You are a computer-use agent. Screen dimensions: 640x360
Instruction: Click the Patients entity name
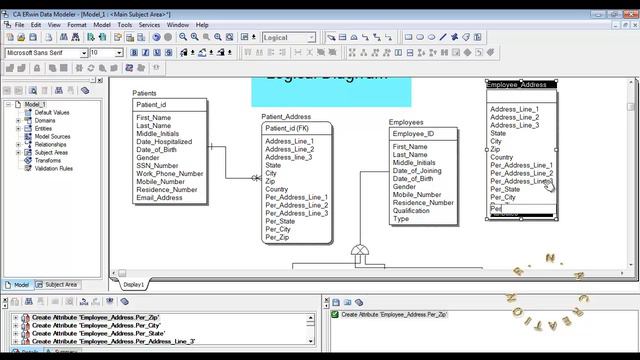144,93
